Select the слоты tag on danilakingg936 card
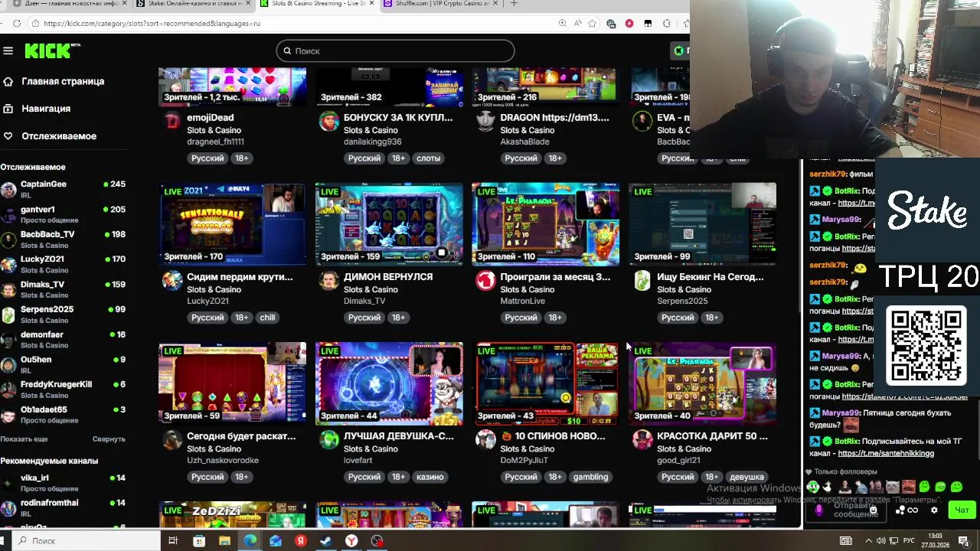This screenshot has height=551, width=980. pyautogui.click(x=428, y=158)
